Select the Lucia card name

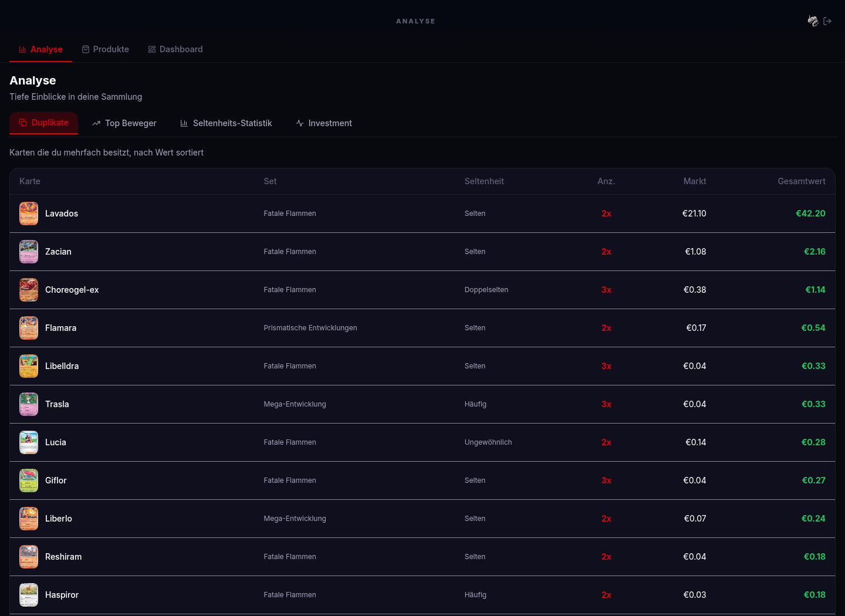coord(56,442)
